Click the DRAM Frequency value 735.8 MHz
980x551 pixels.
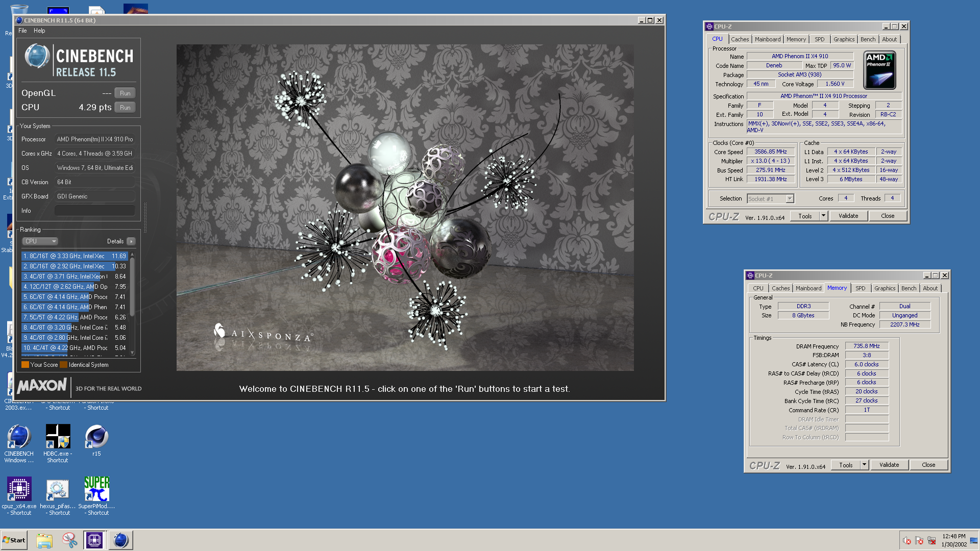(867, 346)
